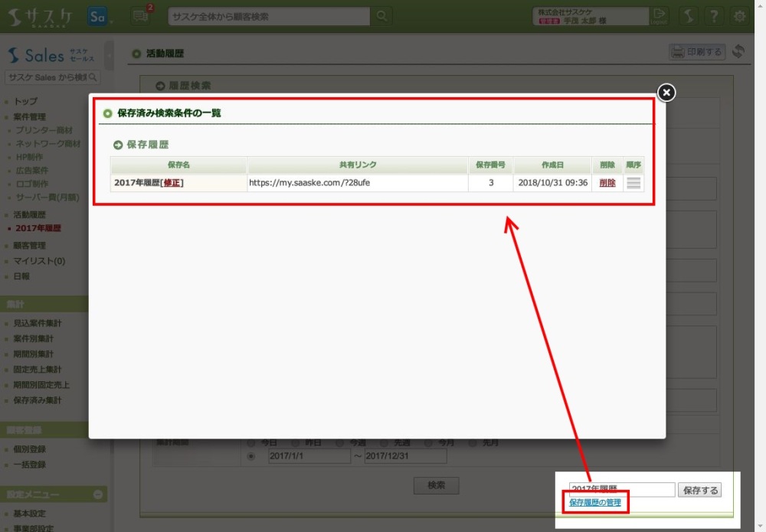Open the help question mark icon
Screen dimensions: 766x532
[713, 16]
